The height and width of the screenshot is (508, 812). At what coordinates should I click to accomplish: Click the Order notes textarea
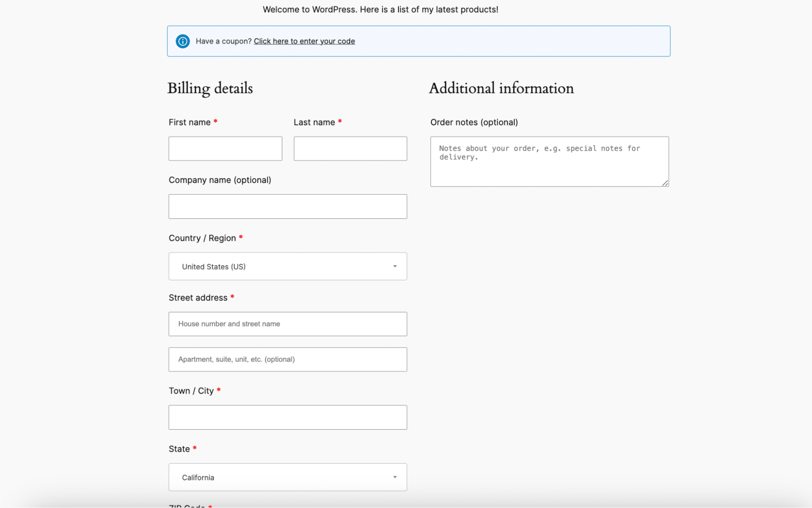549,161
